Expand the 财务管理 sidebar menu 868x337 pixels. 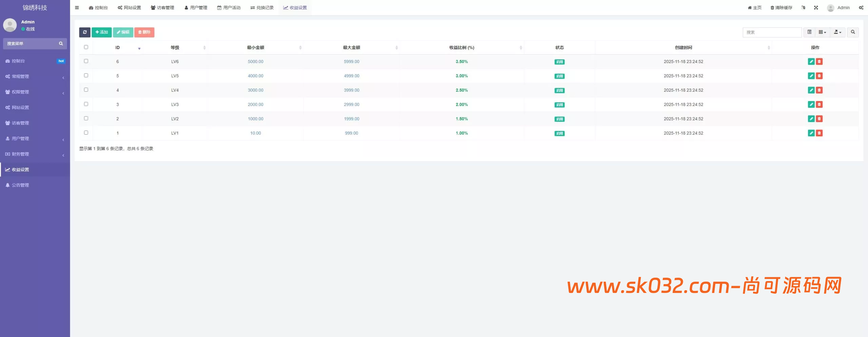20,154
